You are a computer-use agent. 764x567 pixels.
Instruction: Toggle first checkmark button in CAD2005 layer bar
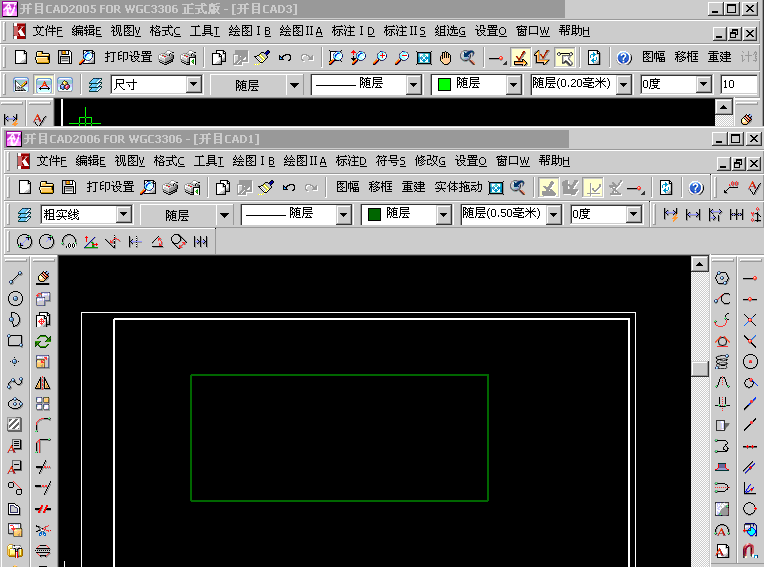click(x=21, y=85)
